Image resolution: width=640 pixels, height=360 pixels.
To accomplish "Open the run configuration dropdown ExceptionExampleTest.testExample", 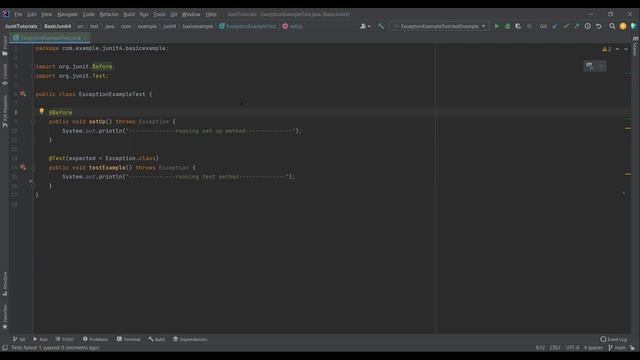I will [x=440, y=26].
